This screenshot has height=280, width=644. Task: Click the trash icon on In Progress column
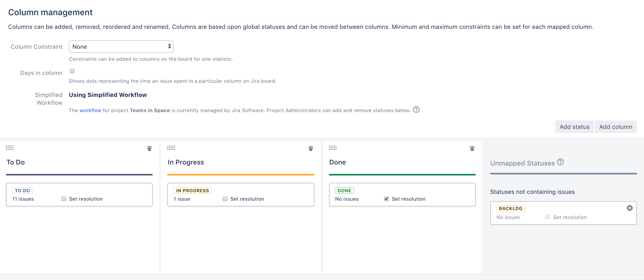coord(311,149)
